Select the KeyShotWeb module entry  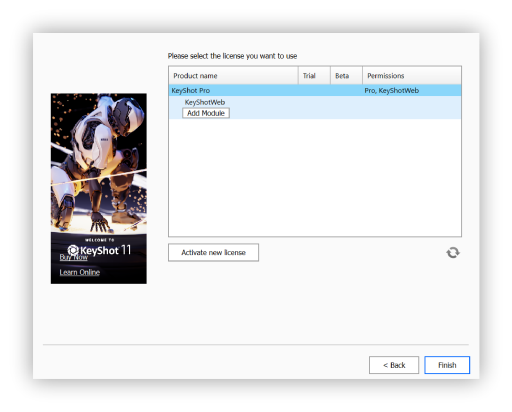click(x=205, y=102)
